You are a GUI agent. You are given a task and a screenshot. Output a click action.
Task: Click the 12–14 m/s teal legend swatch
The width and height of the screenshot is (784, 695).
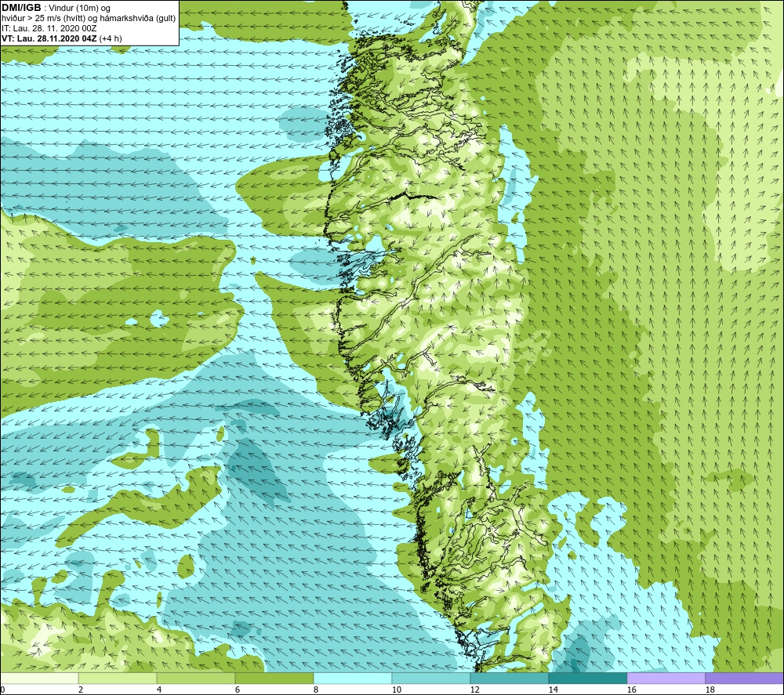(509, 678)
